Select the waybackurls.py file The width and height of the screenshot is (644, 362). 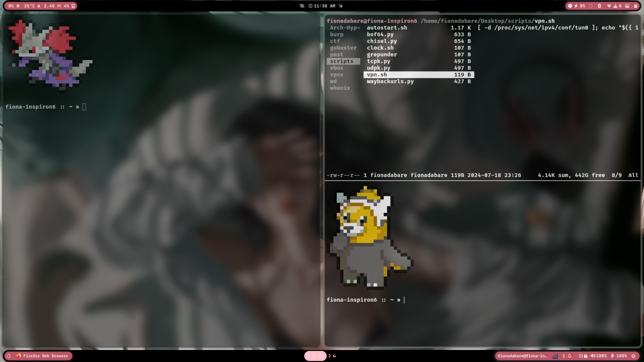[x=419, y=81]
